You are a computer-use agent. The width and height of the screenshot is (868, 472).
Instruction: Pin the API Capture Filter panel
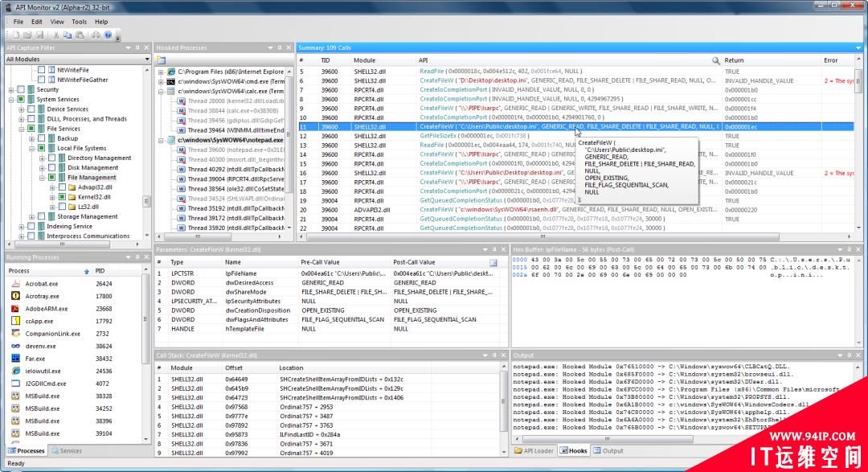[138, 47]
